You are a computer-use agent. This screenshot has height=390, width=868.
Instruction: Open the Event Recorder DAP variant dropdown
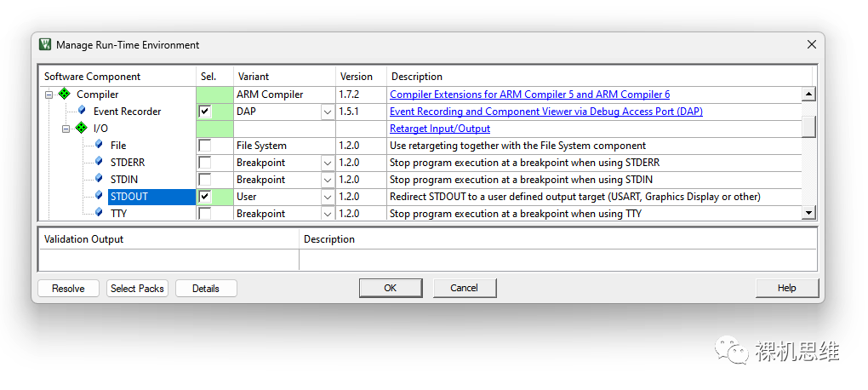tap(327, 112)
